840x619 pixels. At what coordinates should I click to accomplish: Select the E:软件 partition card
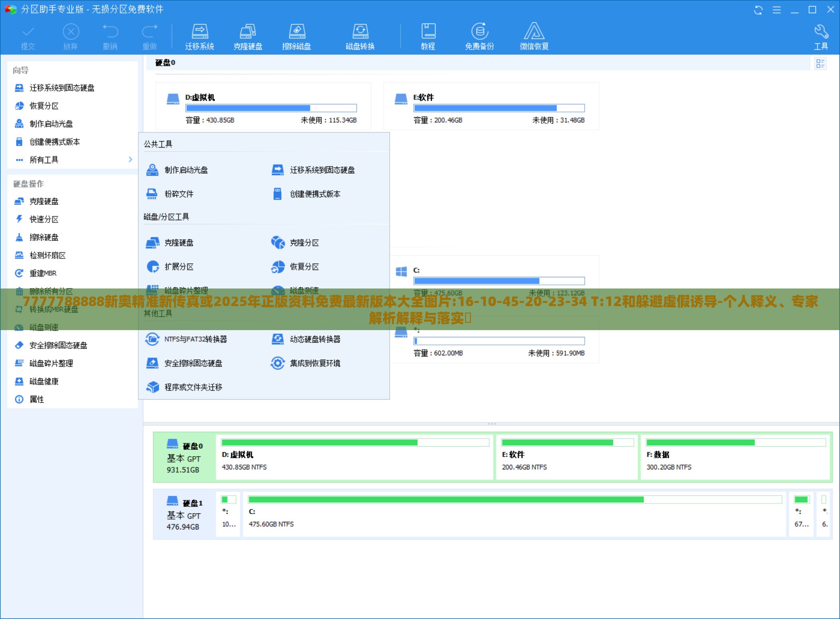coord(491,107)
